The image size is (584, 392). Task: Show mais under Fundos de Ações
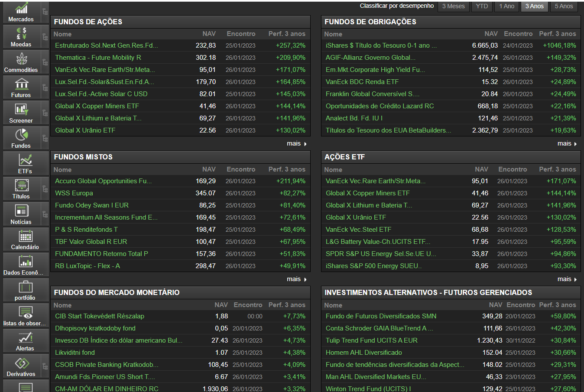(x=297, y=144)
